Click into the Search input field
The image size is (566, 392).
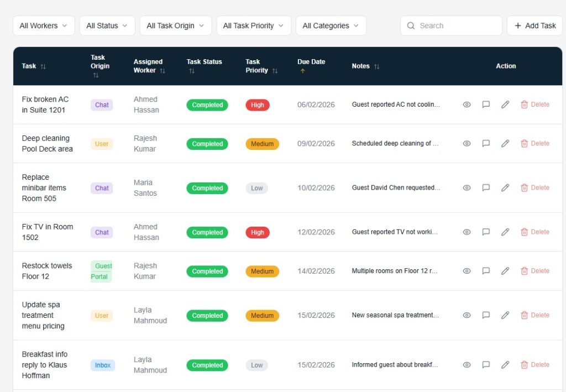tap(456, 25)
